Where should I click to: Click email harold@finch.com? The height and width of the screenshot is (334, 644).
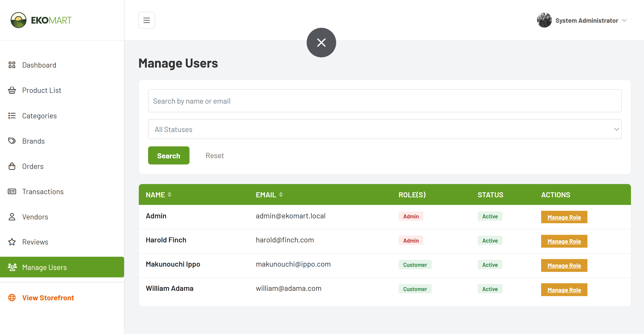(x=285, y=240)
